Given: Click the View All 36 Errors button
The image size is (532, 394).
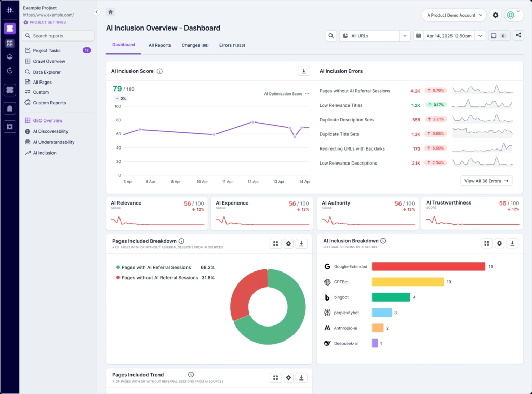Looking at the screenshot, I should point(486,181).
